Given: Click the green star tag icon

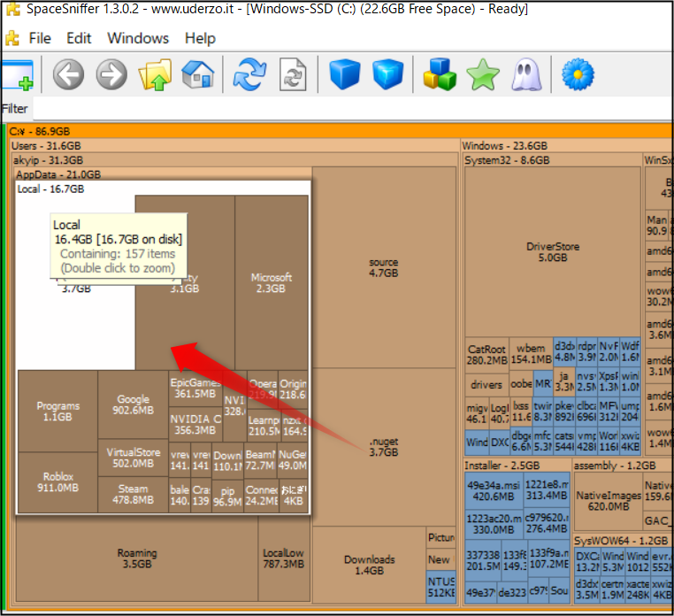Looking at the screenshot, I should coord(483,74).
